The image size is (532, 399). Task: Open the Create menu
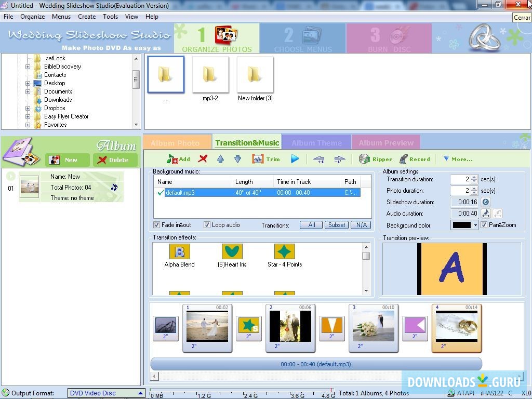click(87, 16)
